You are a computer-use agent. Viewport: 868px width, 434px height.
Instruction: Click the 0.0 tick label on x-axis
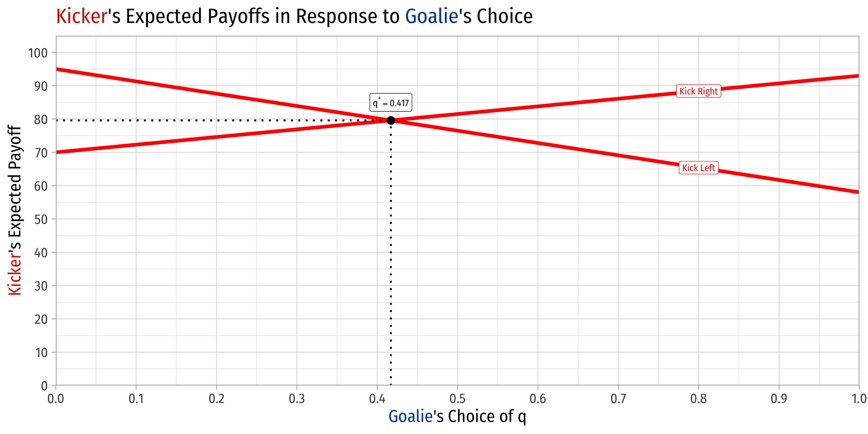[x=56, y=399]
